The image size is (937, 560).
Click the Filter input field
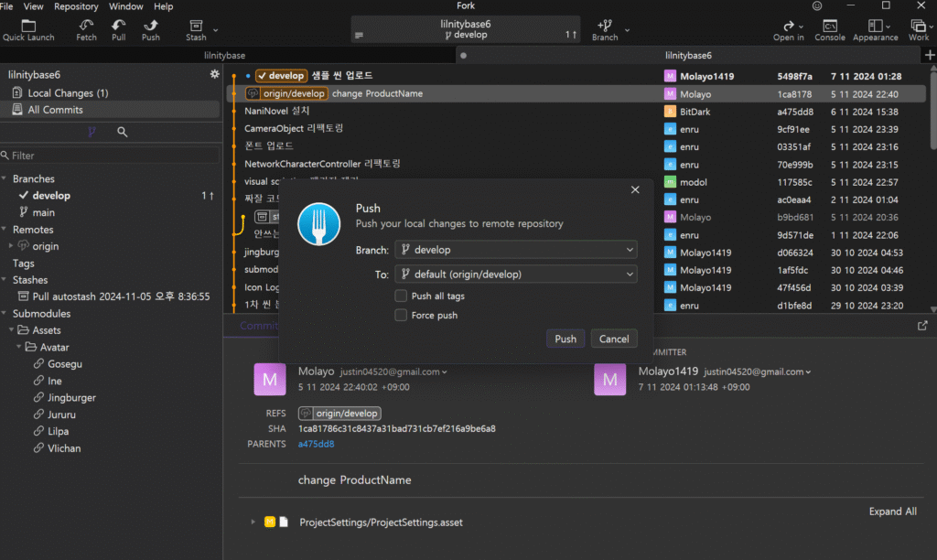pos(110,156)
